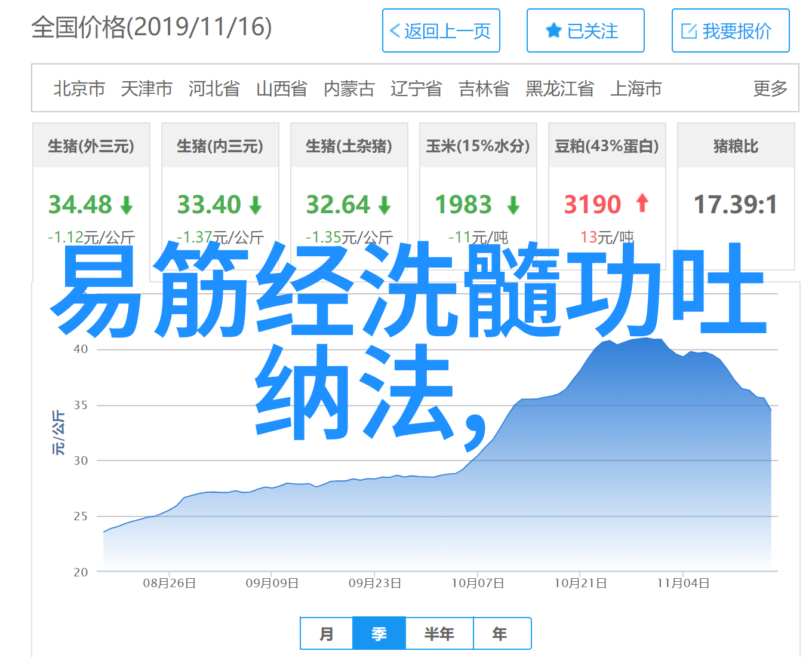Open the 生猪(外三元) price card
812x657 pixels.
[x=91, y=146]
